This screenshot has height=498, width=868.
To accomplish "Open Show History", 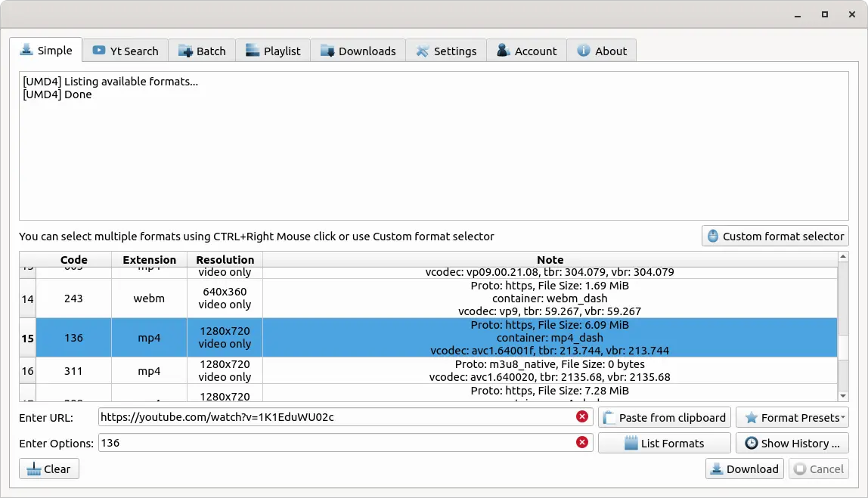I will (792, 443).
